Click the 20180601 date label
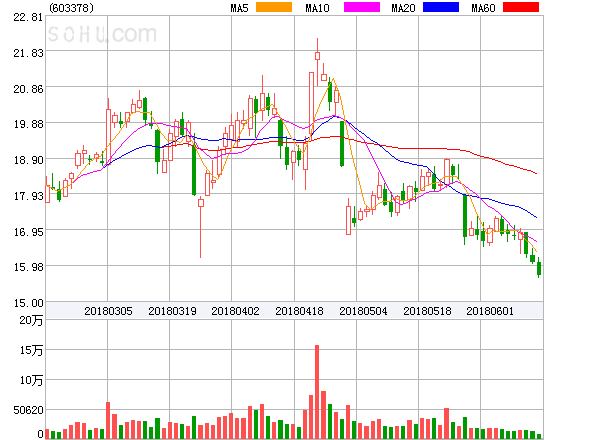Viewport: 600px width, 440px height. (490, 311)
